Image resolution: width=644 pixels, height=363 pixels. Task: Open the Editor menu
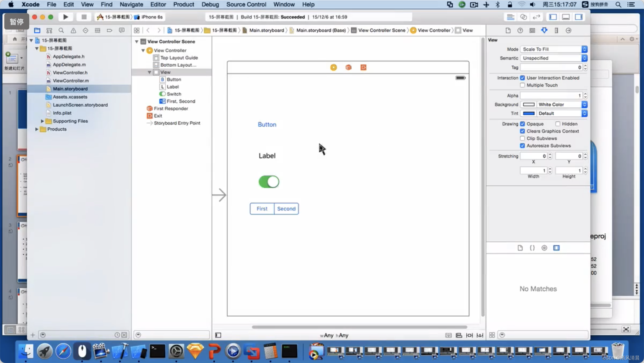tap(158, 4)
